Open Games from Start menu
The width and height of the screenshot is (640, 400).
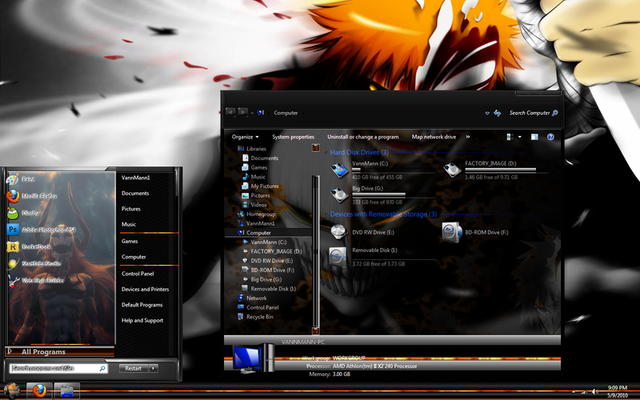pos(130,241)
